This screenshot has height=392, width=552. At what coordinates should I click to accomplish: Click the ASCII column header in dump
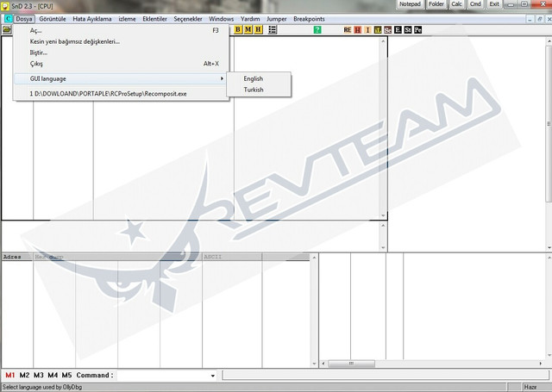click(232, 257)
